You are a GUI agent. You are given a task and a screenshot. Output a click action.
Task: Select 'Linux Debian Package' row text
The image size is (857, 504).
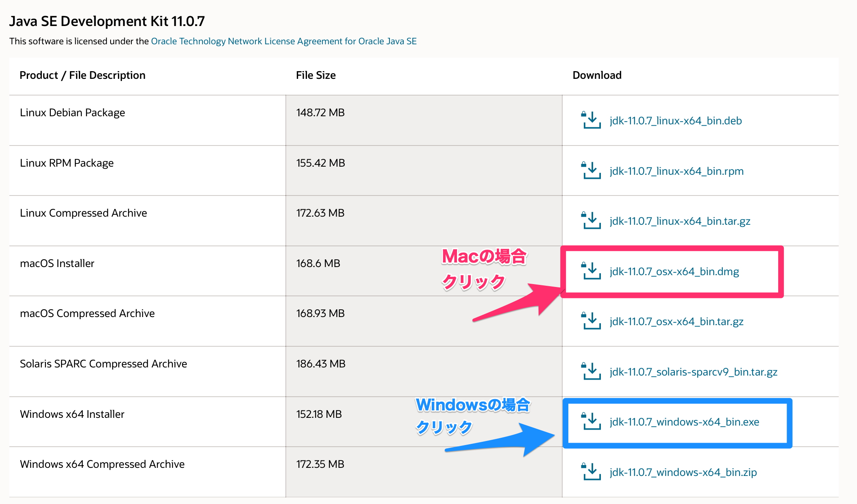(x=72, y=113)
